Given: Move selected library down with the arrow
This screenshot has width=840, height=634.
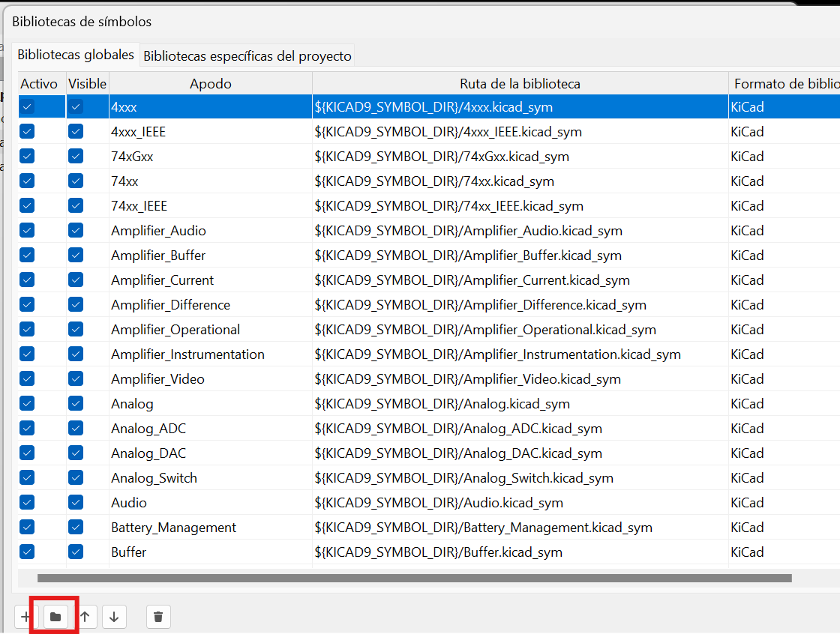Looking at the screenshot, I should click(114, 617).
